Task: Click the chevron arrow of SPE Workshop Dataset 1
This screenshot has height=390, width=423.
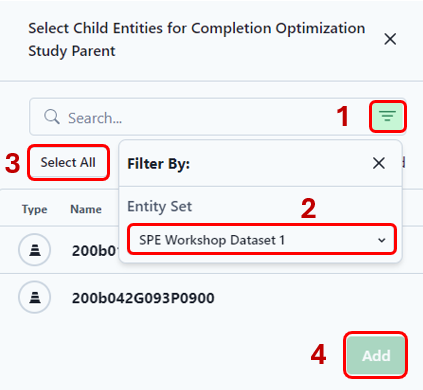Action: pyautogui.click(x=382, y=240)
